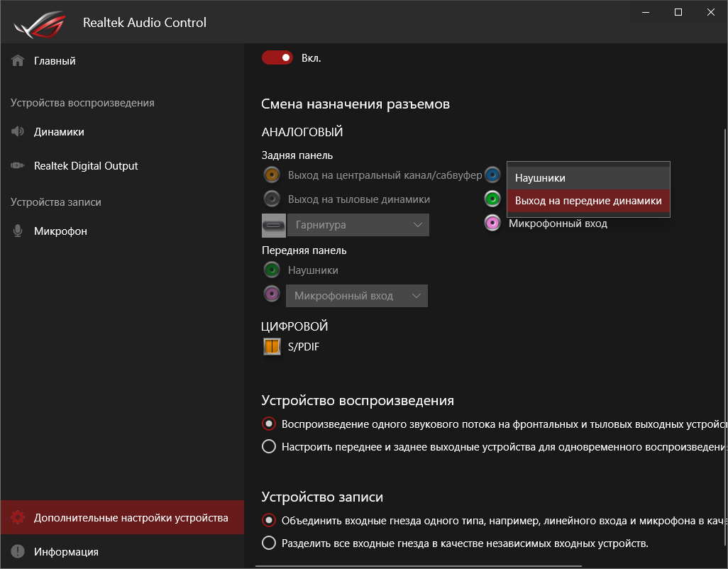
Task: Pick Выход на передние динамики option
Action: [588, 201]
